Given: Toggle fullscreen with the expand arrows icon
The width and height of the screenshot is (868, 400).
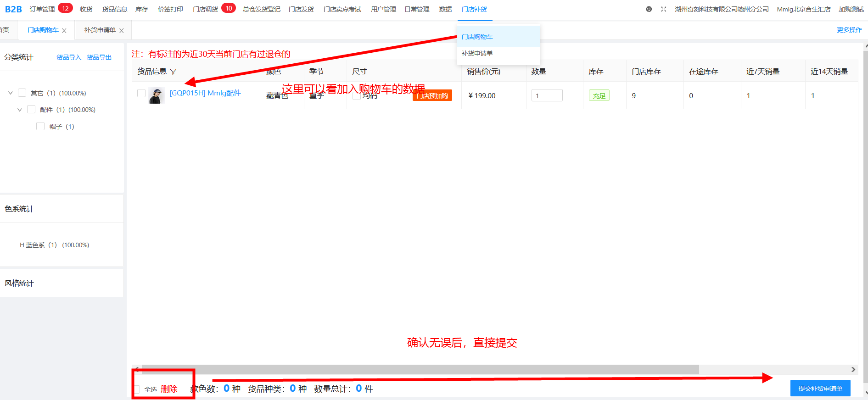Looking at the screenshot, I should [x=663, y=9].
